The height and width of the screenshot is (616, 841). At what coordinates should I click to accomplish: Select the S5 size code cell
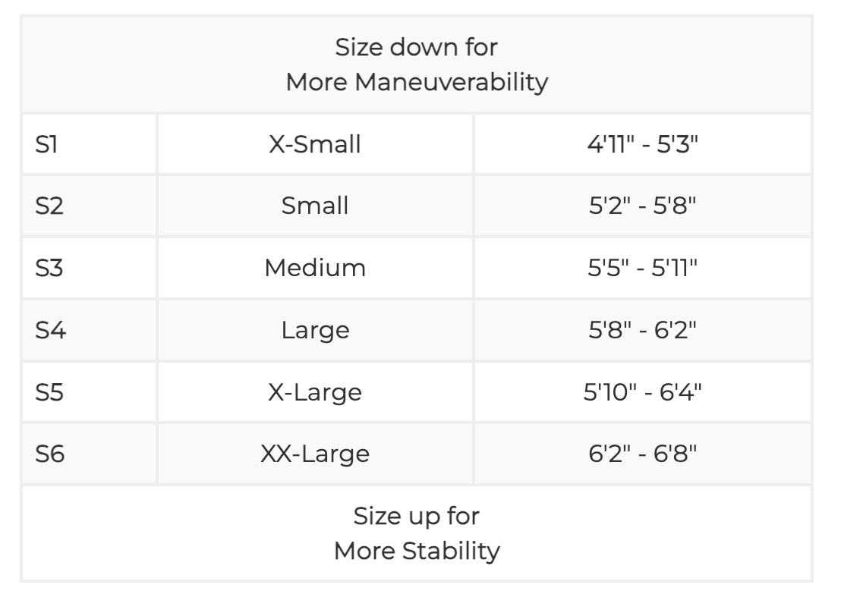point(49,392)
